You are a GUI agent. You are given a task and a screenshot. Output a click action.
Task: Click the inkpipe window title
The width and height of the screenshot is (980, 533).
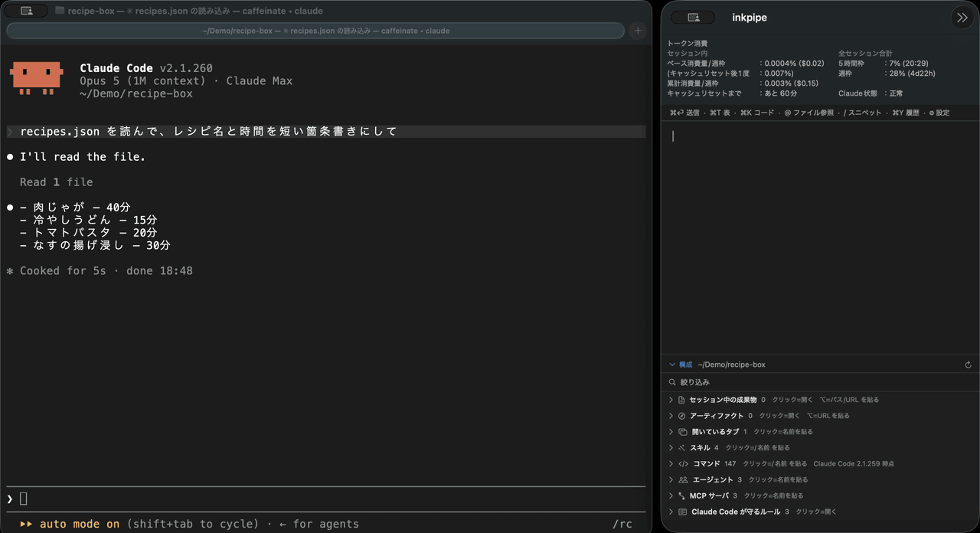[750, 18]
